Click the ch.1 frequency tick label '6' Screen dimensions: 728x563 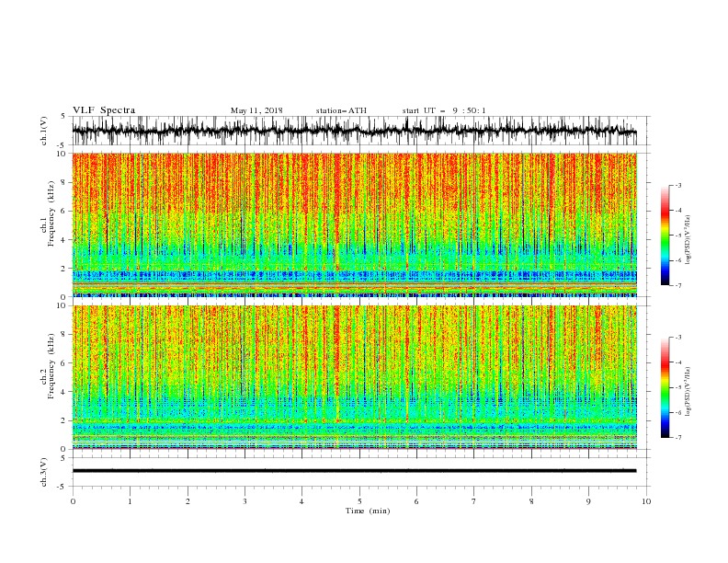click(x=64, y=211)
